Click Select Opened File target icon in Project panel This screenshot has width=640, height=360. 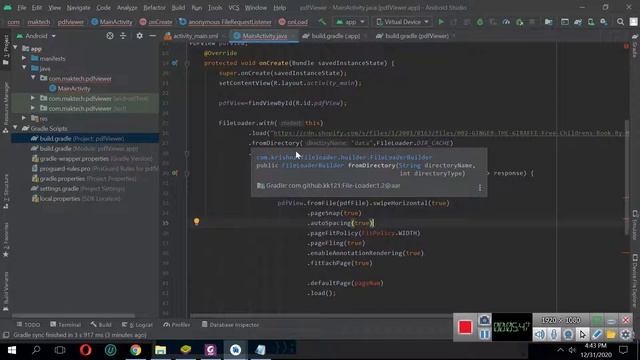(x=110, y=36)
